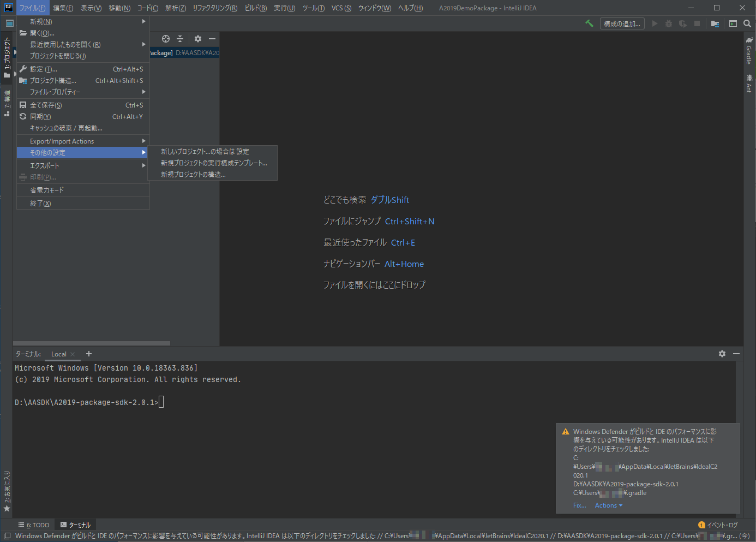
Task: Open the リファクタリング(R) menu
Action: 215,8
